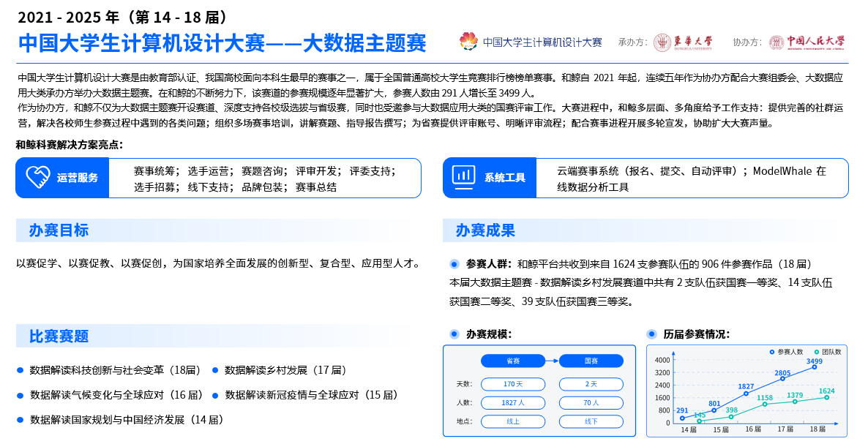Open the 比赛赛题 section header
Screen dimensions: 868x444
coord(59,336)
